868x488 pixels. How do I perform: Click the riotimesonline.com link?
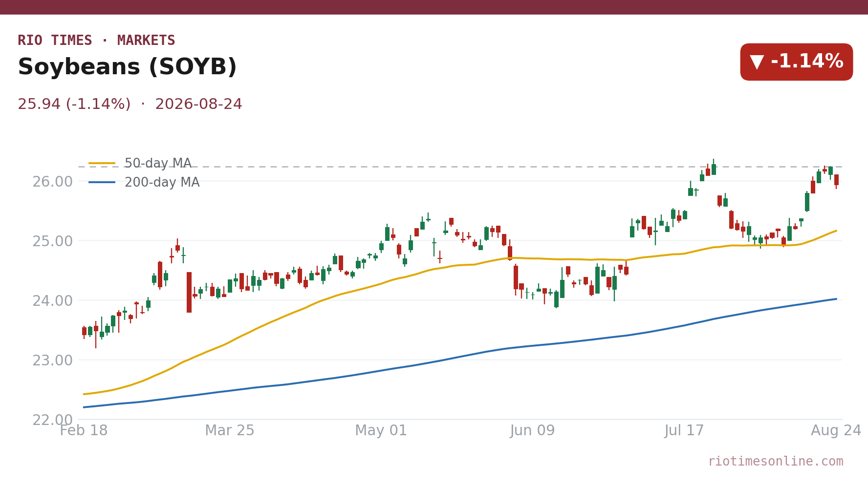(776, 462)
